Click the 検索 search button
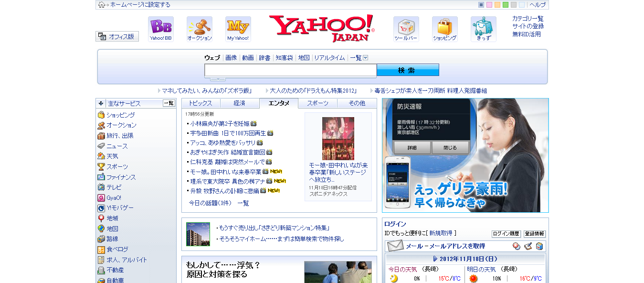 (x=408, y=70)
